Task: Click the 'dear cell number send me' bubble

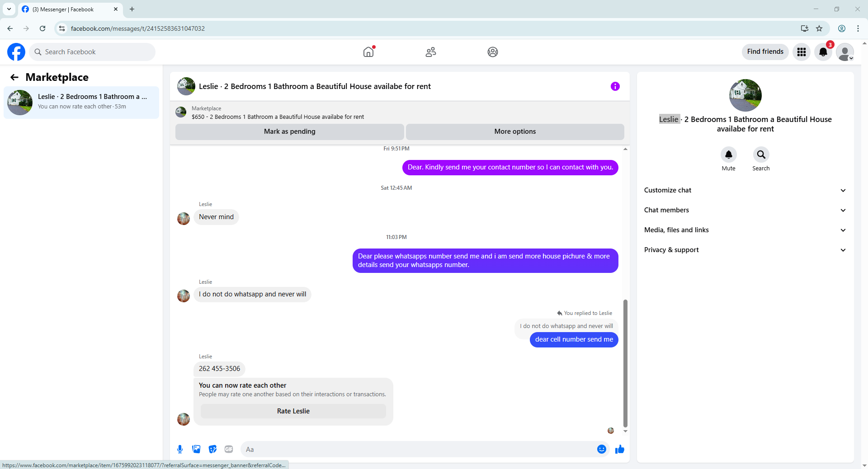Action: pos(574,339)
